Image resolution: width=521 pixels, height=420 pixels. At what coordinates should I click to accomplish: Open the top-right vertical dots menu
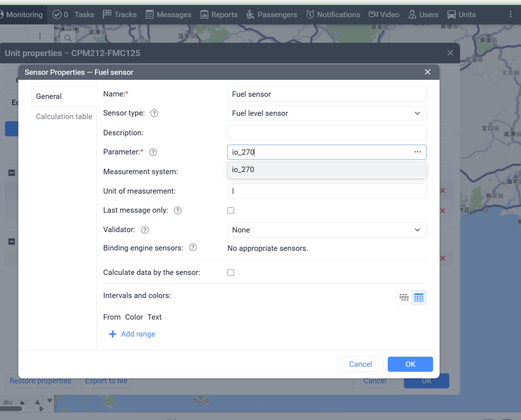510,14
